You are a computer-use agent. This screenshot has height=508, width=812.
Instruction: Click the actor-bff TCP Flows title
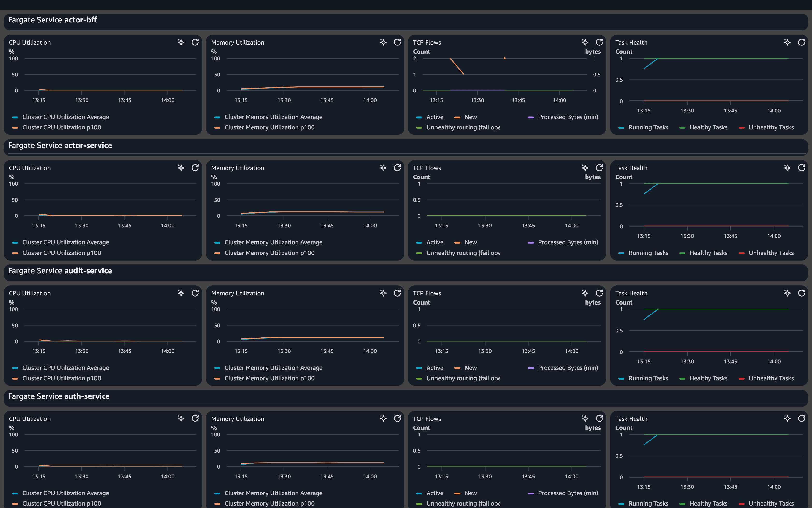(x=427, y=42)
